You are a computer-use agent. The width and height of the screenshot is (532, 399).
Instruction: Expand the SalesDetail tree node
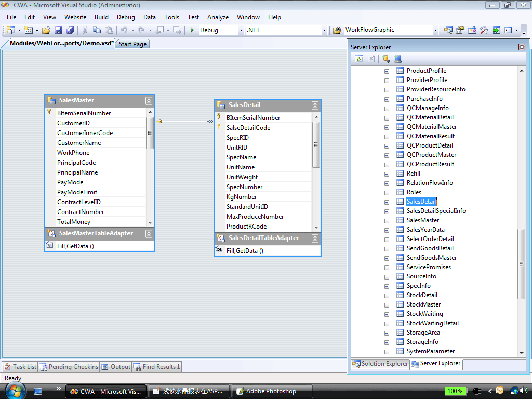(x=387, y=202)
